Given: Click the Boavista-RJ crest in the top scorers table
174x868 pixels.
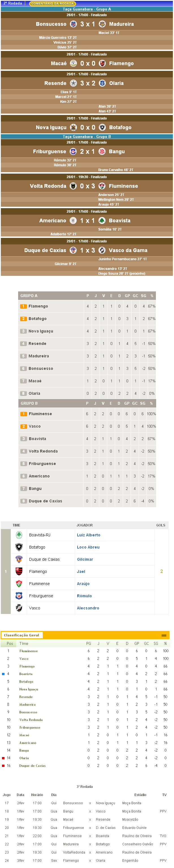Looking at the screenshot, I should 19,535.
